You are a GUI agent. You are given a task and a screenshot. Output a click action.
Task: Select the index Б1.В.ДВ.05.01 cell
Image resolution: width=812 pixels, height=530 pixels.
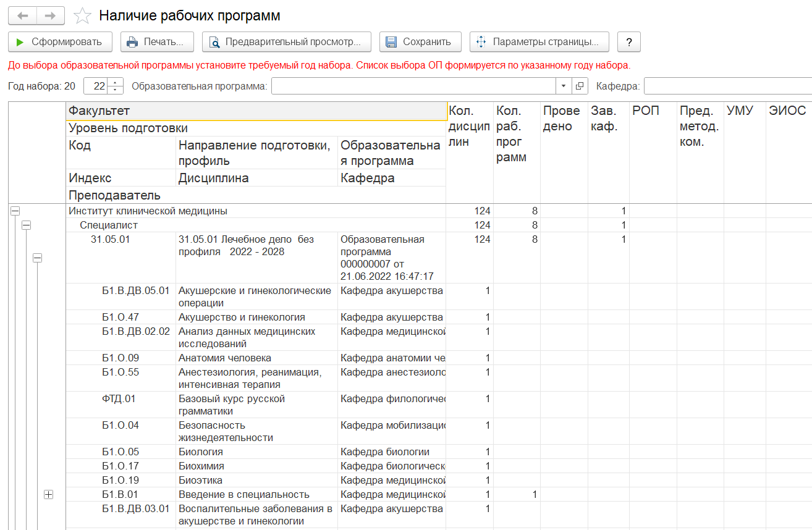[x=121, y=297]
